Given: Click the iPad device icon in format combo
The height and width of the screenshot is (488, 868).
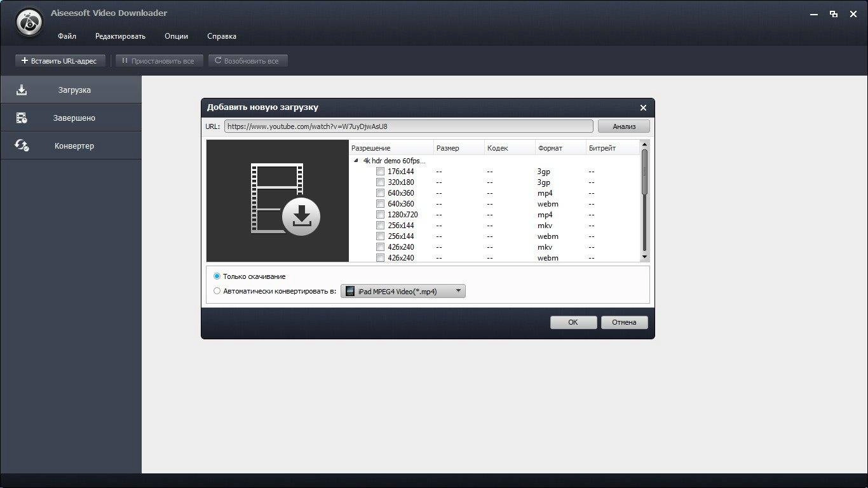Looking at the screenshot, I should coord(350,291).
